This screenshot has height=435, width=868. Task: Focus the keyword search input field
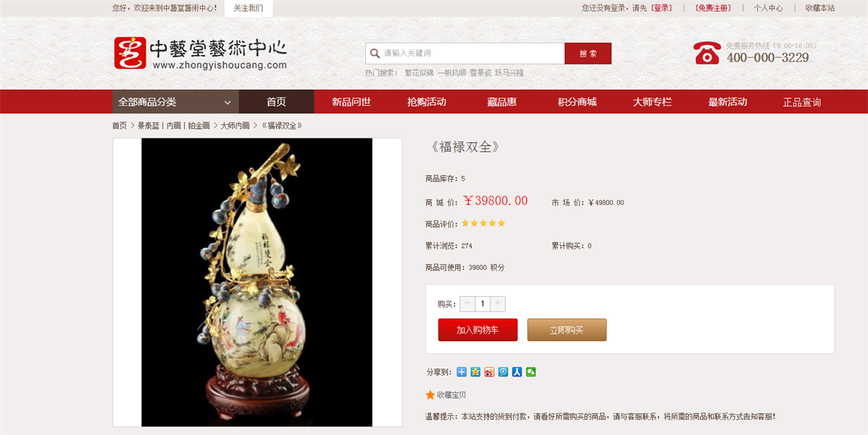pos(465,53)
